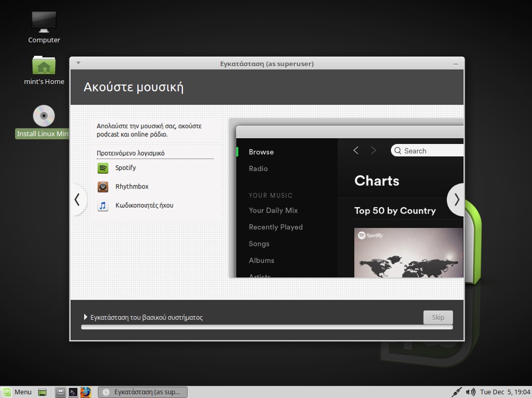Screen dimensions: 532x398
Task: Click the Spotify icon in recommended software
Action: pyautogui.click(x=103, y=168)
